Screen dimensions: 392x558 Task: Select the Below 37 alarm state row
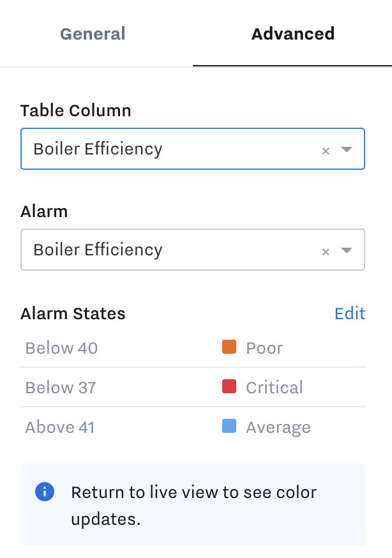point(193,387)
